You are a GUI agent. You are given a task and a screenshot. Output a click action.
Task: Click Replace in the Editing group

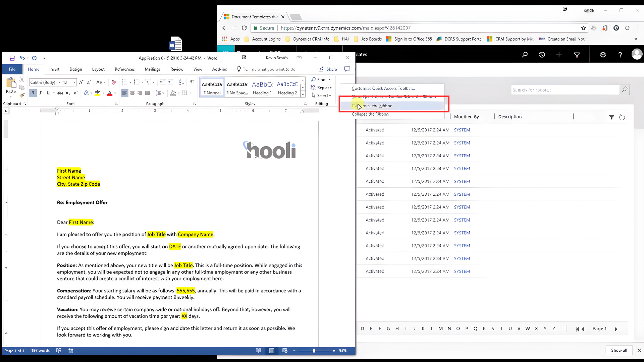[321, 88]
